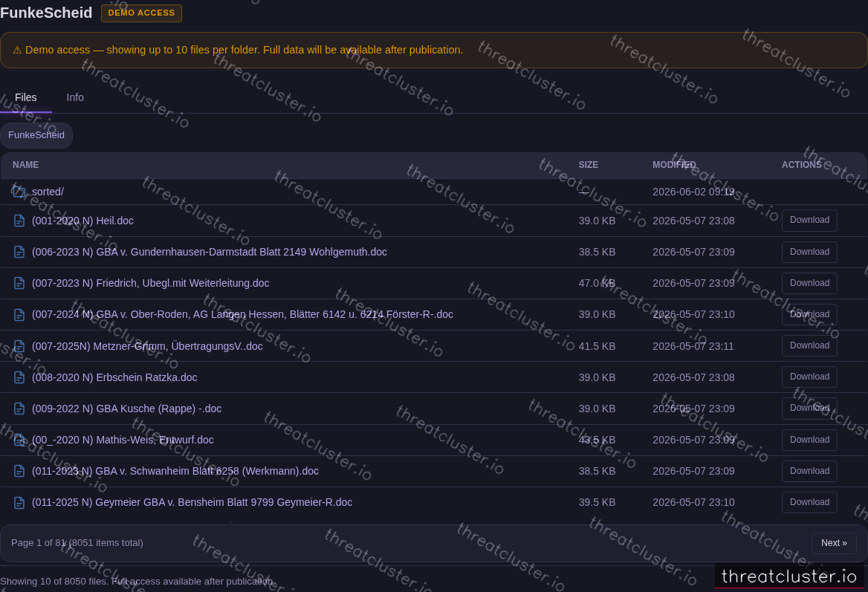Image resolution: width=868 pixels, height=592 pixels.
Task: Click the FunkeScheid page title
Action: (x=46, y=13)
